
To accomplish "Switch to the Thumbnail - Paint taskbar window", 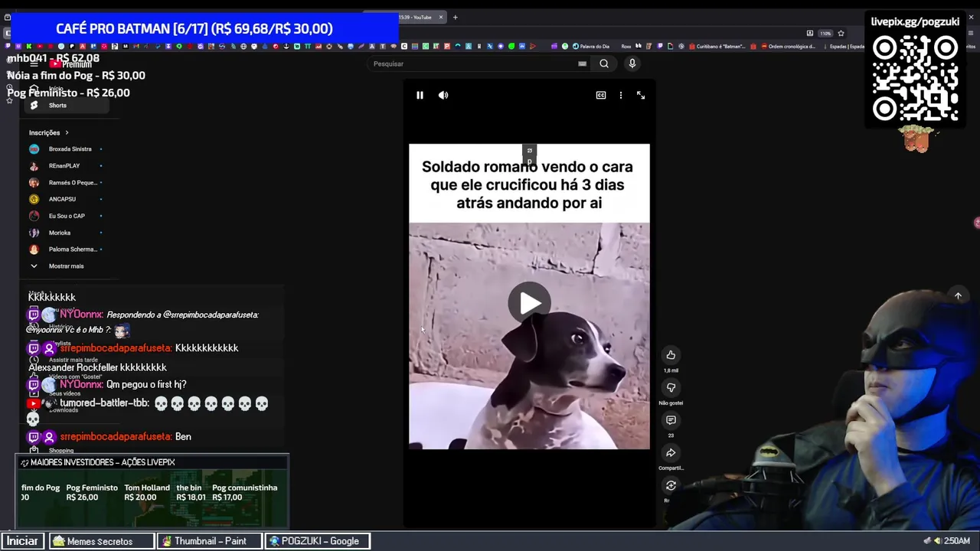I will click(209, 541).
